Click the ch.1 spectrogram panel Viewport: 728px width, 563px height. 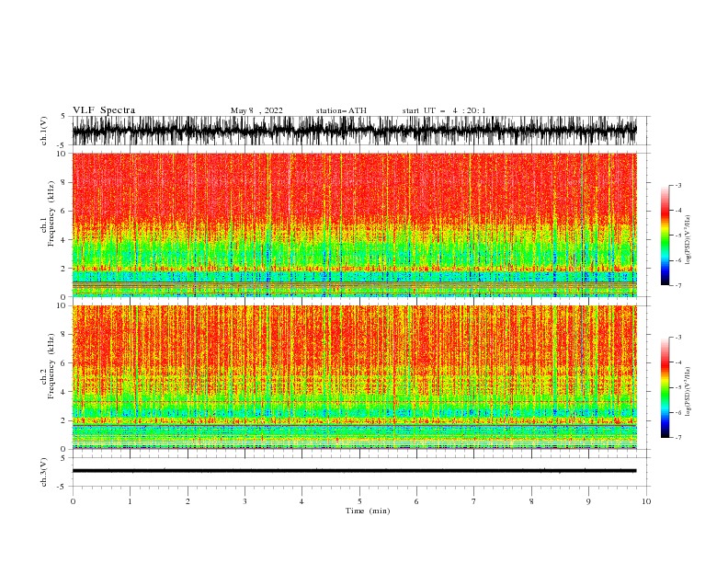(x=354, y=224)
